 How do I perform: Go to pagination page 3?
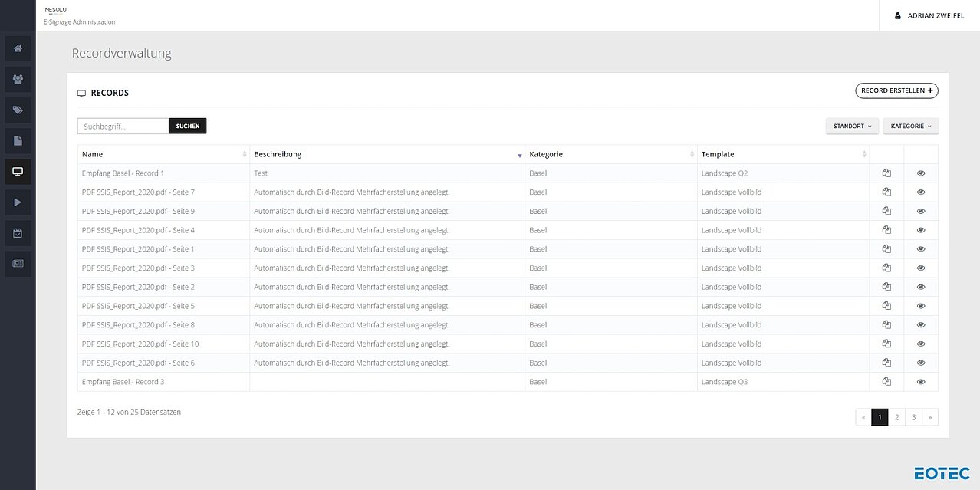913,417
